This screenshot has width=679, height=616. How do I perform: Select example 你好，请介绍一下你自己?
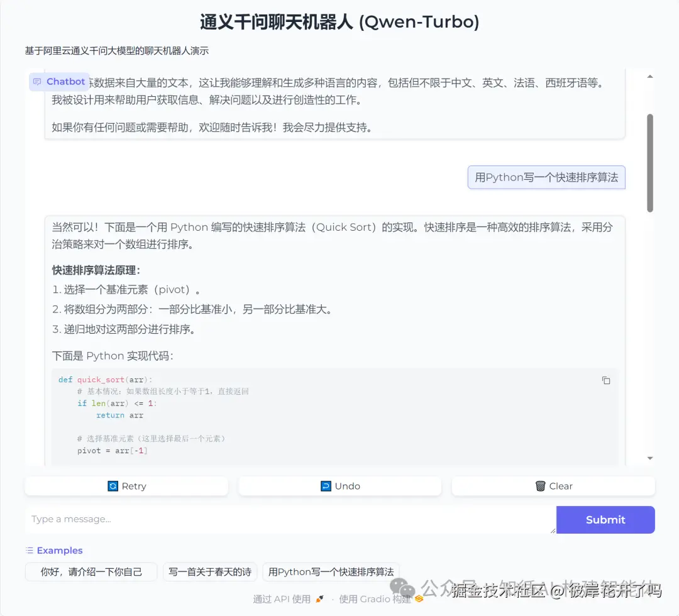(x=91, y=572)
